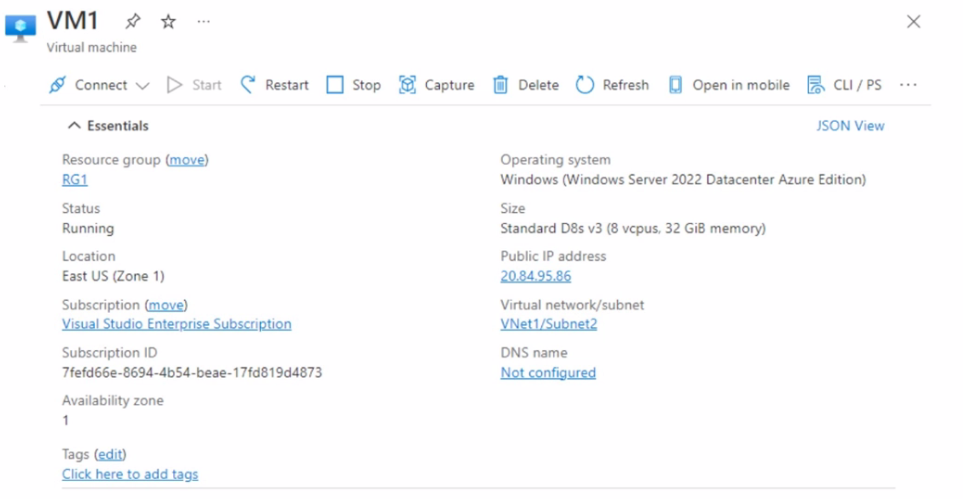This screenshot has height=499, width=963.
Task: Select the Running status text
Action: (88, 228)
